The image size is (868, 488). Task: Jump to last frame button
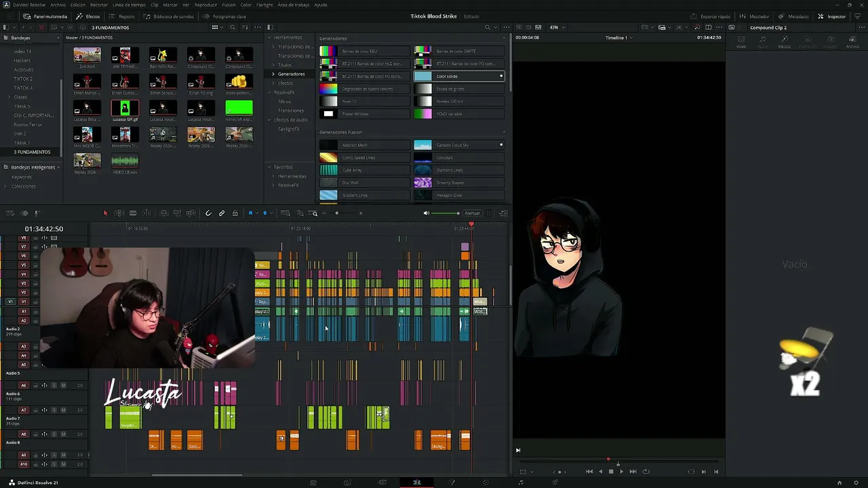tap(633, 472)
